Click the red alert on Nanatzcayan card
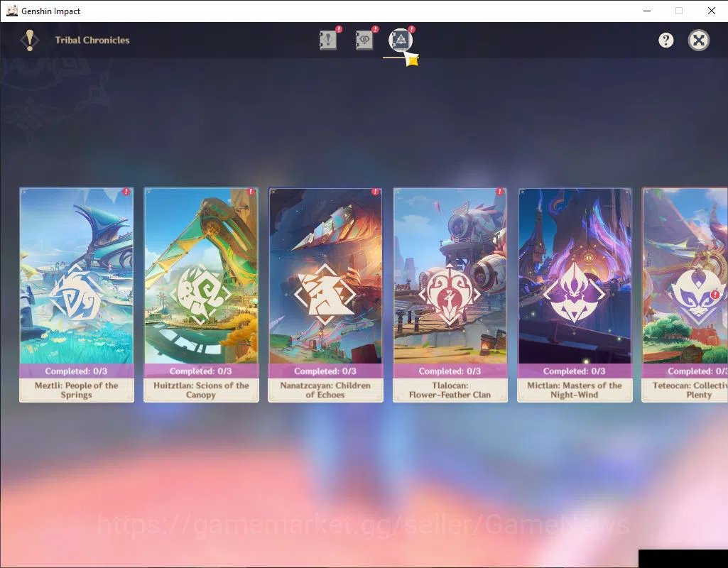 pyautogui.click(x=375, y=191)
